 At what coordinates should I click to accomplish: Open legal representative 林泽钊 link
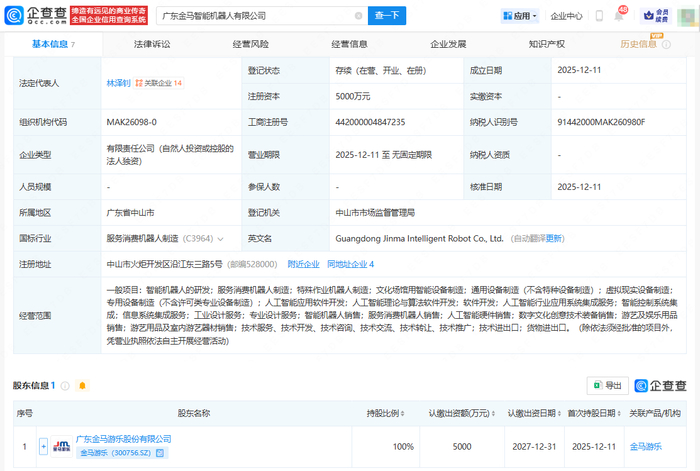[x=118, y=83]
